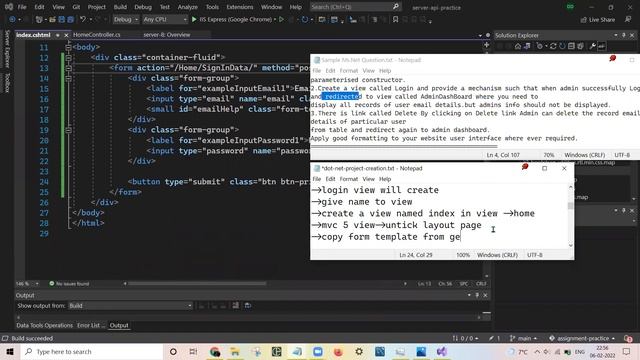Click the feedback person icon near Live Share
Image resolution: width=640 pixels, height=360 pixels.
pos(628,19)
